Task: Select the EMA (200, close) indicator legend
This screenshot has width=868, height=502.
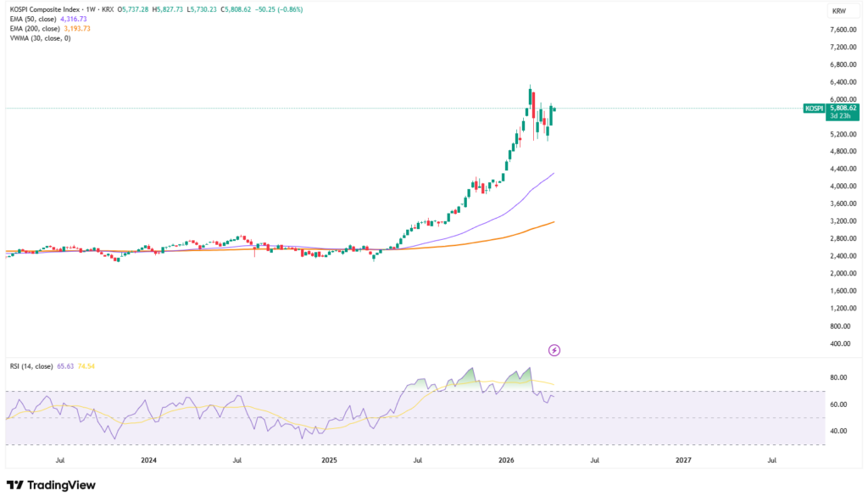Action: pos(36,28)
